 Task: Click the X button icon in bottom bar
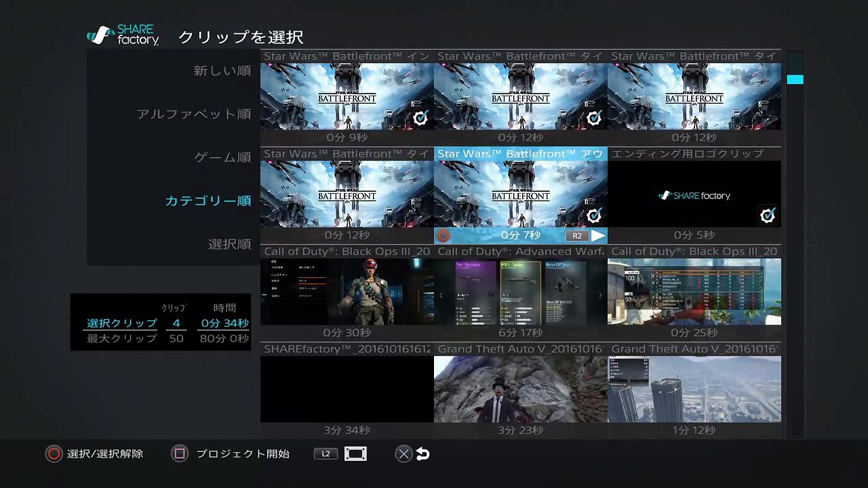[x=403, y=454]
